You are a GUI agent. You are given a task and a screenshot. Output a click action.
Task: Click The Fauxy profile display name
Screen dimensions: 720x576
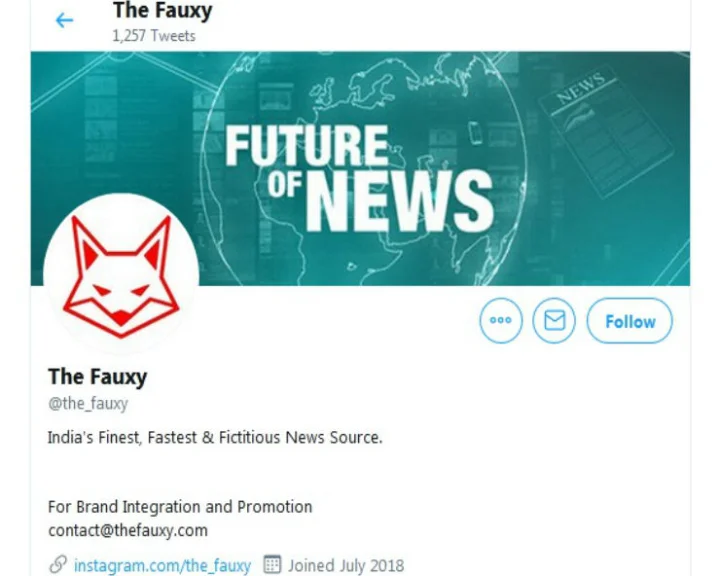click(x=97, y=377)
